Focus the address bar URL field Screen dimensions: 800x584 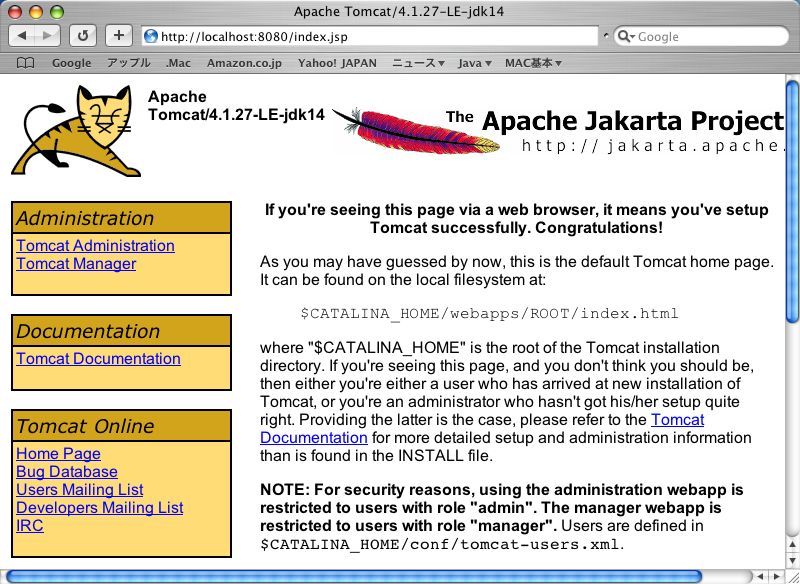[370, 36]
